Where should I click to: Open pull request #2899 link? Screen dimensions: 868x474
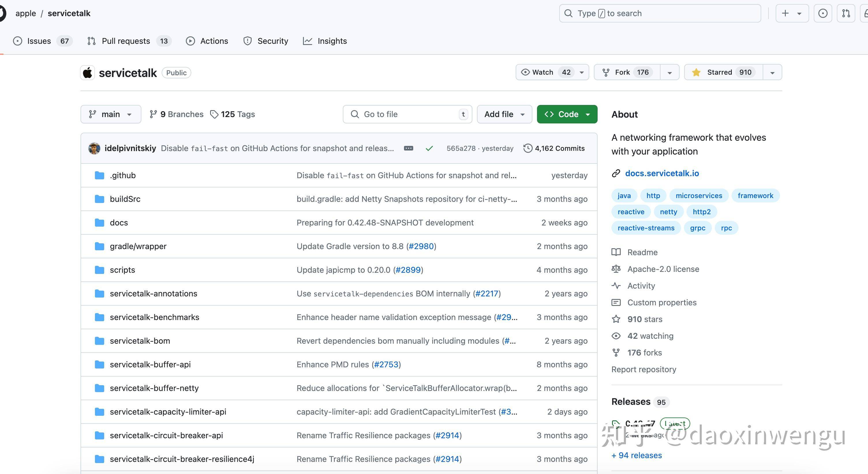[x=408, y=270]
